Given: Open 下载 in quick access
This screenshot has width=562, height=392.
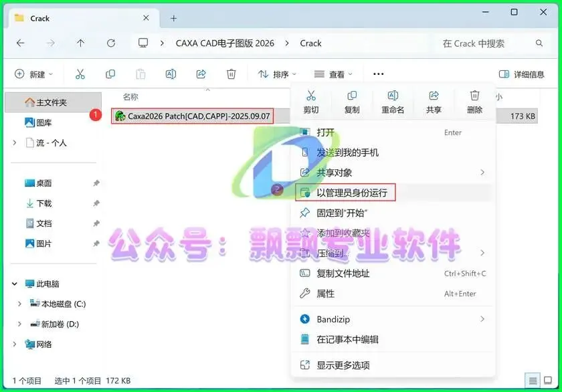Looking at the screenshot, I should pyautogui.click(x=38, y=203).
